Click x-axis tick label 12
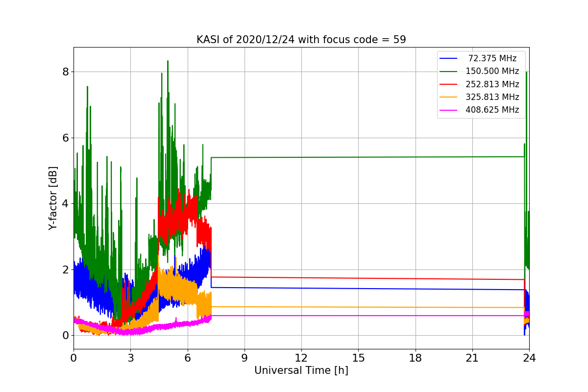Viewport: 588px width, 392px height. coord(301,358)
